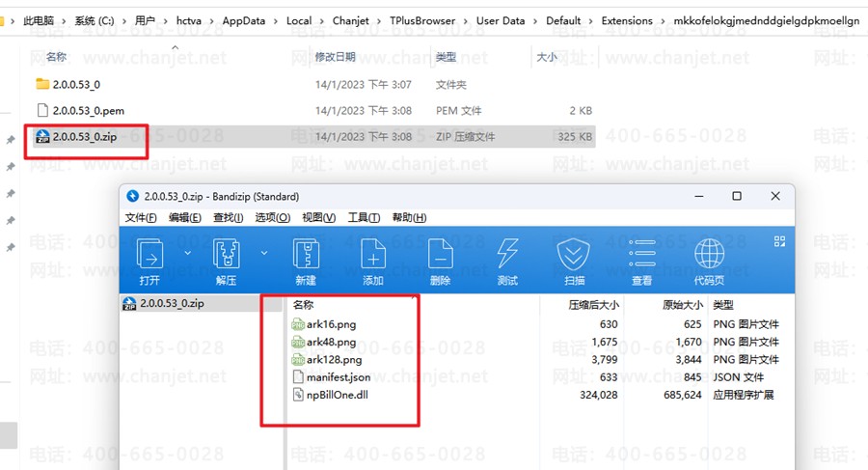Sort archive by 压缩后大小 column header

pyautogui.click(x=593, y=304)
